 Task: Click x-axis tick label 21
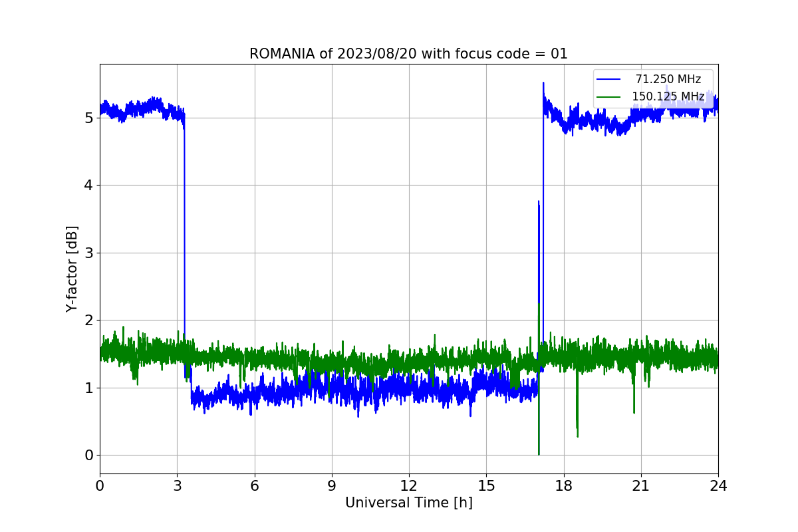click(x=641, y=485)
